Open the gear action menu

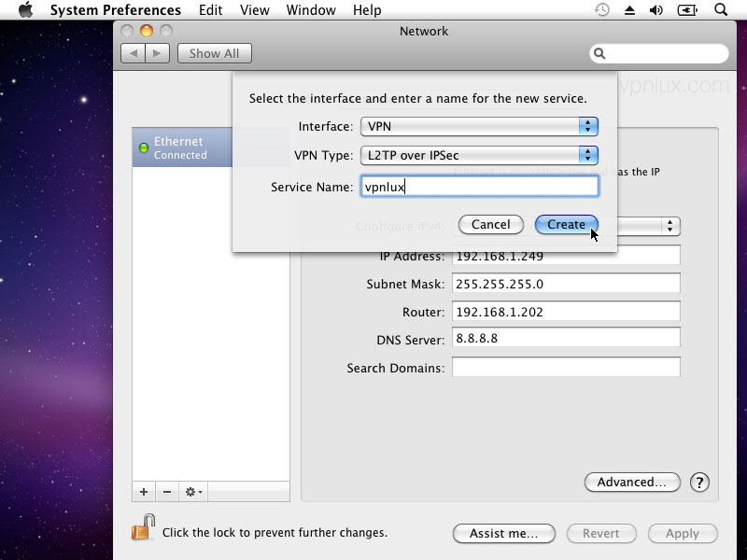[193, 492]
